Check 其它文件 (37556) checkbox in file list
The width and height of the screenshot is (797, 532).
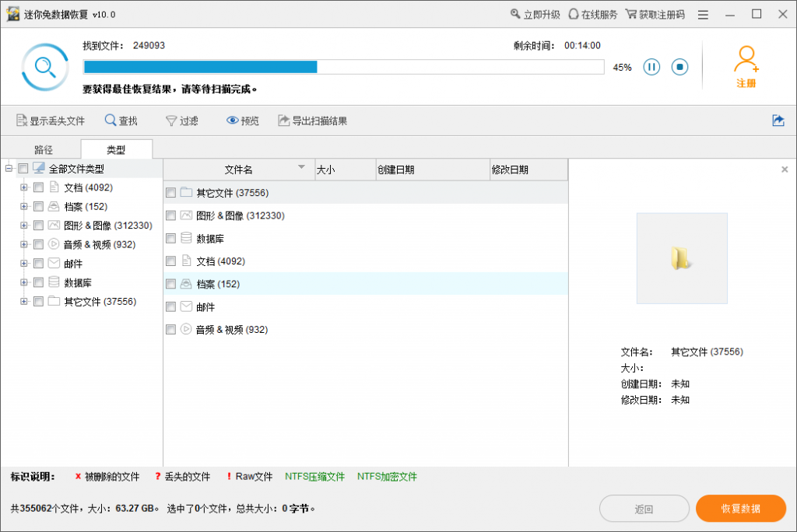pos(170,193)
